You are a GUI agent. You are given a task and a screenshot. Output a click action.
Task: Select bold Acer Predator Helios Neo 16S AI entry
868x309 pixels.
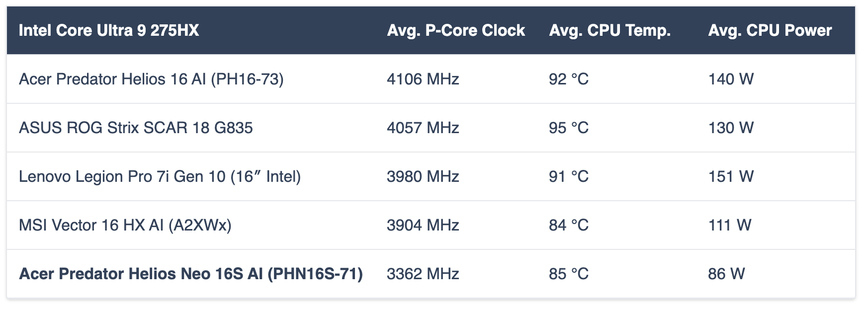coord(191,274)
